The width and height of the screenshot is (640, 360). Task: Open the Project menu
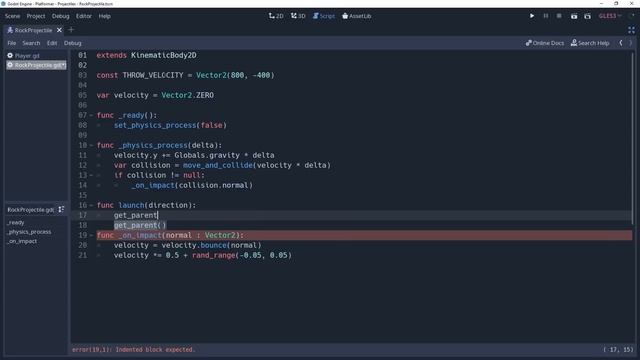(x=36, y=16)
